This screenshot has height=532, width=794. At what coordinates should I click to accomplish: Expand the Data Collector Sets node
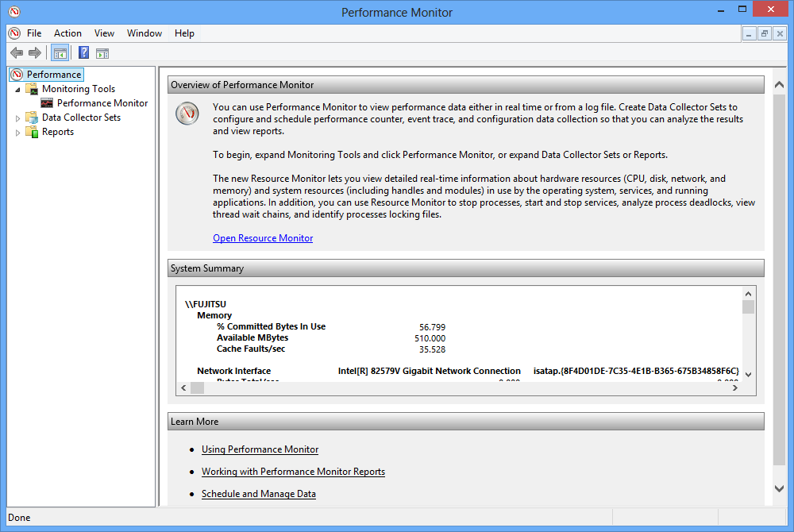pos(18,118)
